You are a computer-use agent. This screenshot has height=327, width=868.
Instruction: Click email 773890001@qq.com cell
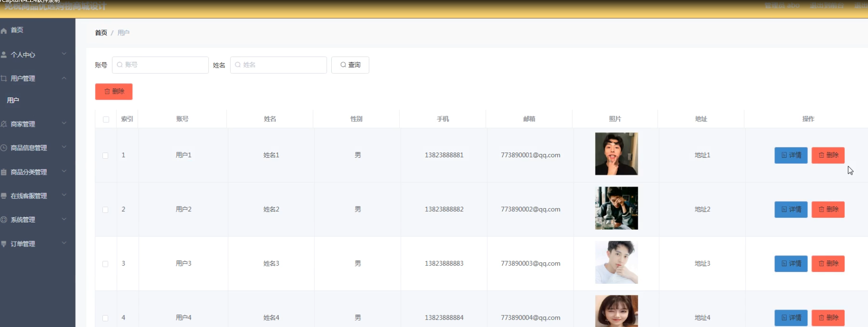530,155
